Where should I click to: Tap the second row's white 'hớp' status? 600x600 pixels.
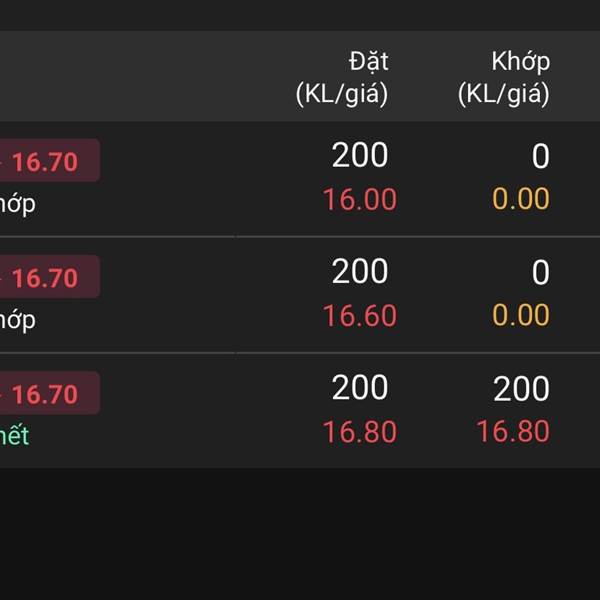click(x=17, y=320)
